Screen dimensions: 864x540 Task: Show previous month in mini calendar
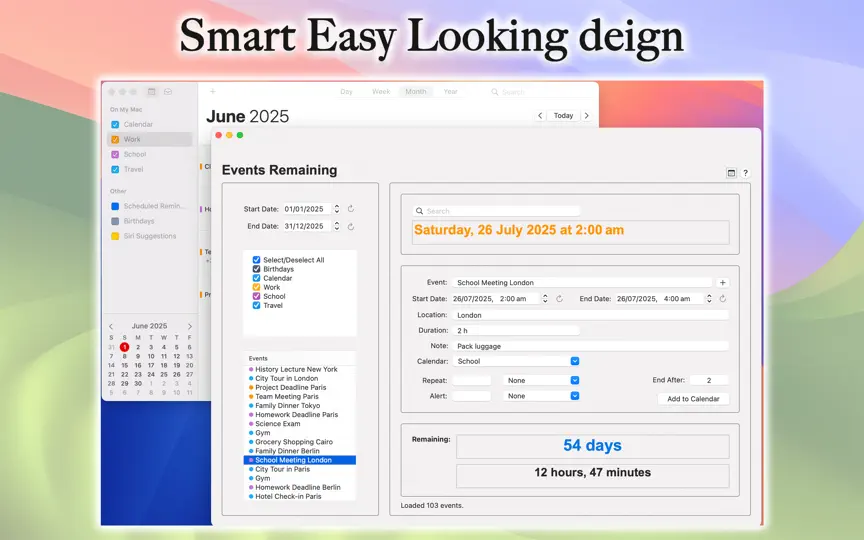[111, 326]
